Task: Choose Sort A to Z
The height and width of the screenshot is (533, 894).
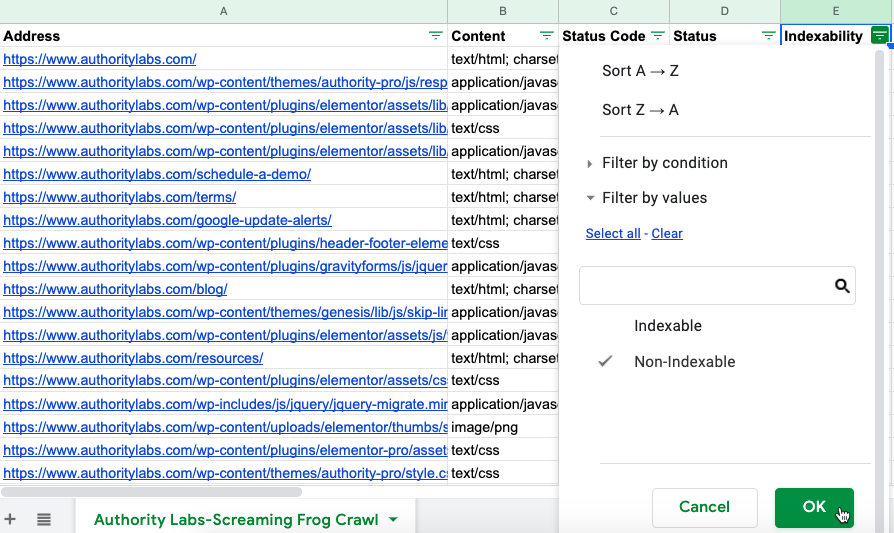Action: [640, 71]
